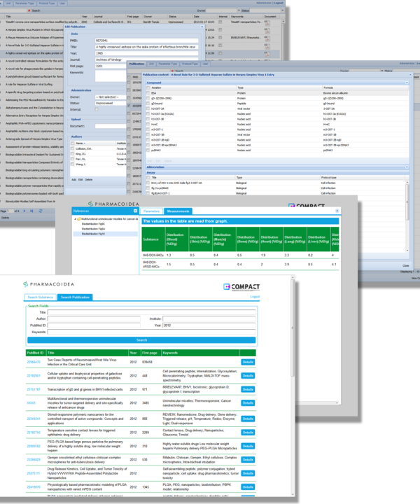The image size is (420, 504).
Task: Switch to Search Substance tab
Action: (x=40, y=297)
